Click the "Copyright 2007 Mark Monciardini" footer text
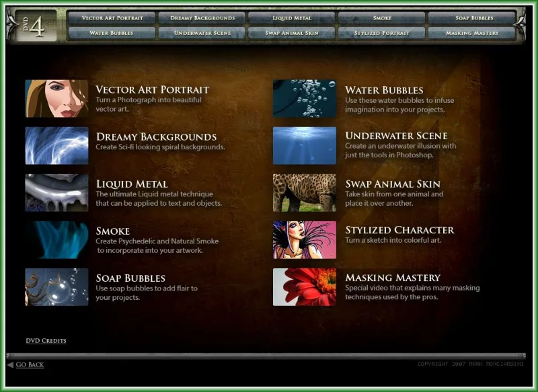 pyautogui.click(x=471, y=364)
